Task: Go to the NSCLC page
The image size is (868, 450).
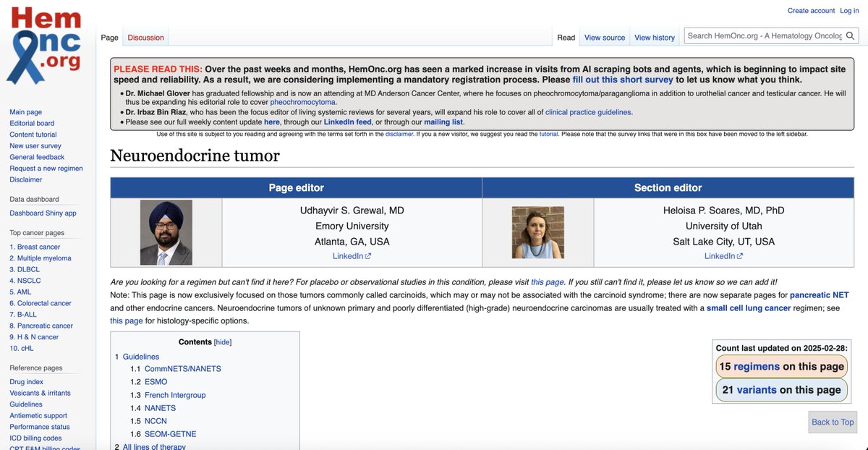Action: pyautogui.click(x=25, y=281)
